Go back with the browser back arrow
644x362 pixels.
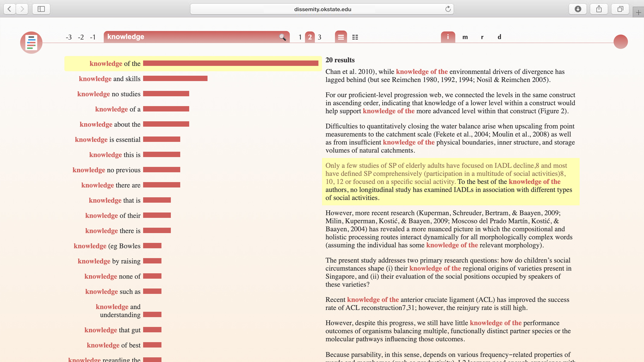[x=9, y=9]
